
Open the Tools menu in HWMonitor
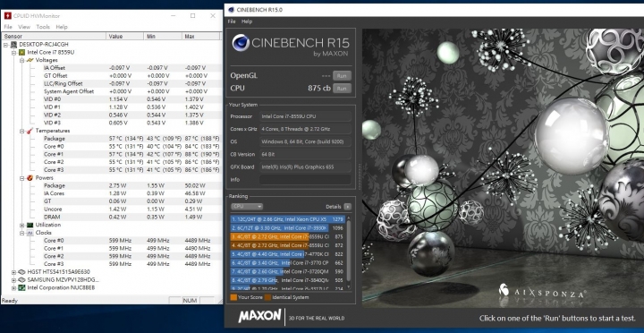[43, 27]
